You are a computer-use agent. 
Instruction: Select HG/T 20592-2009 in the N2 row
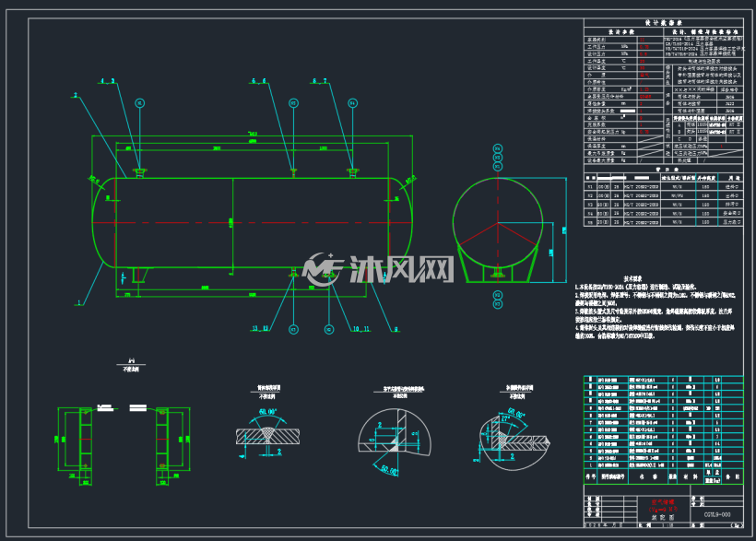(x=641, y=195)
